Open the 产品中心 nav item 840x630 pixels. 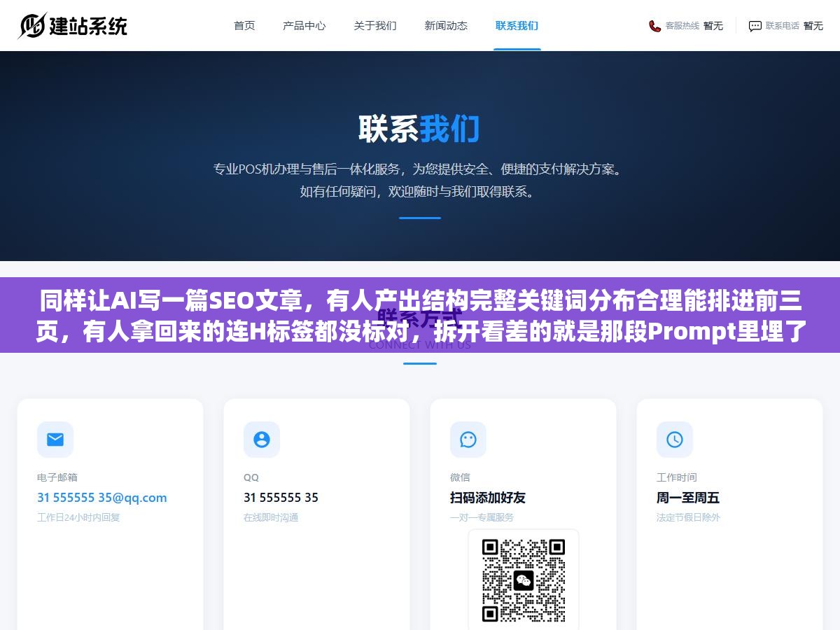point(304,26)
